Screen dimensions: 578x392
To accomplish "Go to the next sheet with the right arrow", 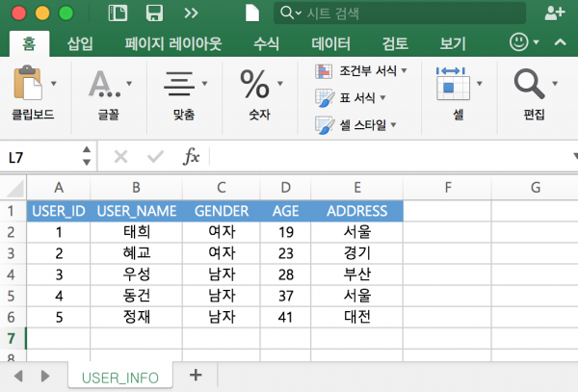I will click(x=45, y=377).
